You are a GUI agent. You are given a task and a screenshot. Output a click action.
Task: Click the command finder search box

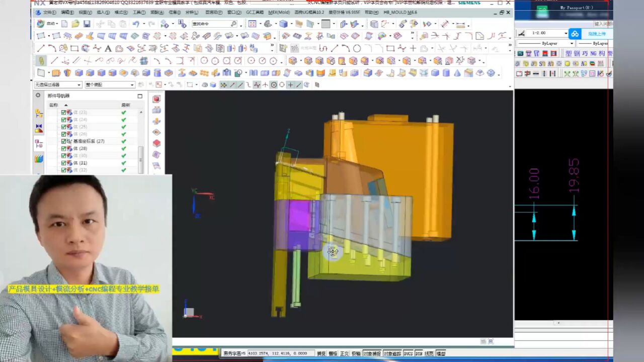point(214,24)
